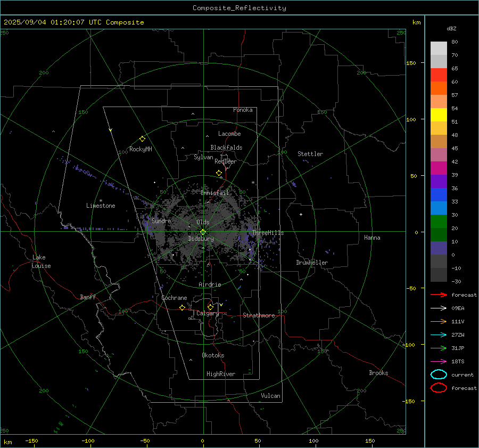Click the purple 39–36 dBZ swatch
Image resolution: width=479 pixels, height=448 pixels.
click(x=439, y=182)
